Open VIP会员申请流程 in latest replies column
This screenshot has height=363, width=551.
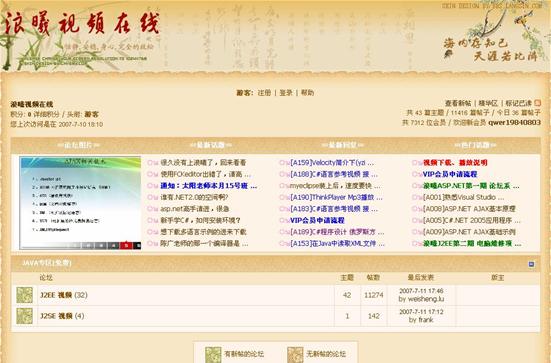point(317,220)
